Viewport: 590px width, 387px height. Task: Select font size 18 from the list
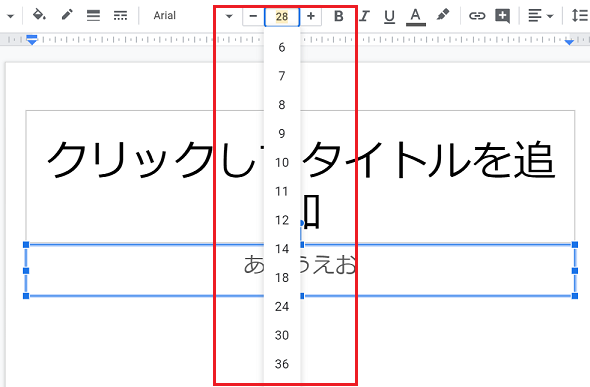[282, 278]
